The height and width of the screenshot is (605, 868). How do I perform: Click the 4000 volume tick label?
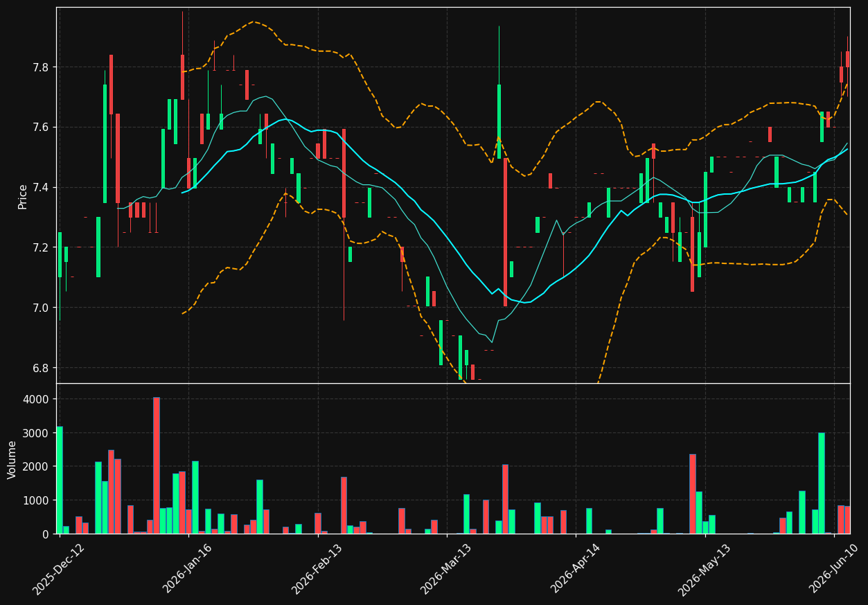click(x=36, y=399)
